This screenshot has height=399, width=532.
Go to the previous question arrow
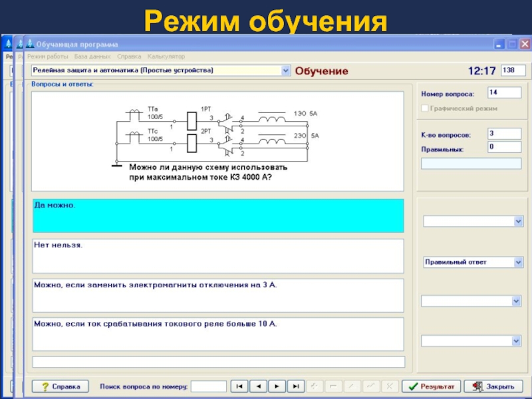[x=258, y=386]
